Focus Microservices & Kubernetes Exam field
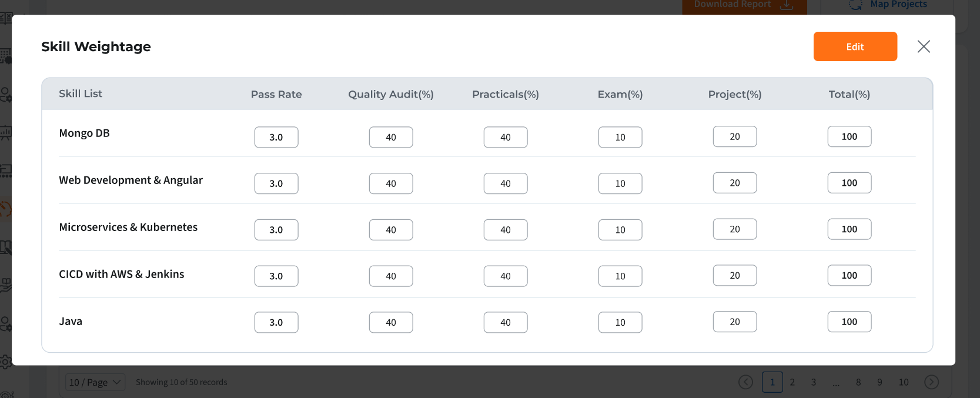 pyautogui.click(x=620, y=230)
